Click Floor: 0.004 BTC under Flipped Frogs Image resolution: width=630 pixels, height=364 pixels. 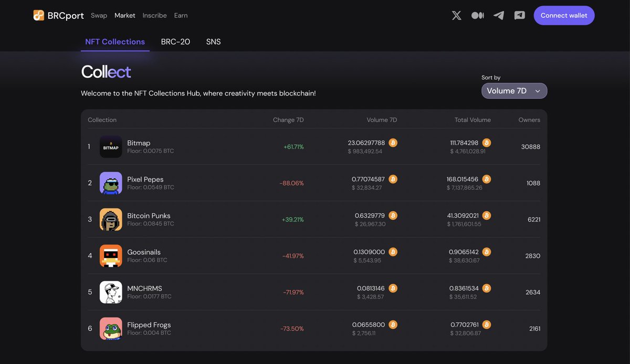click(149, 333)
